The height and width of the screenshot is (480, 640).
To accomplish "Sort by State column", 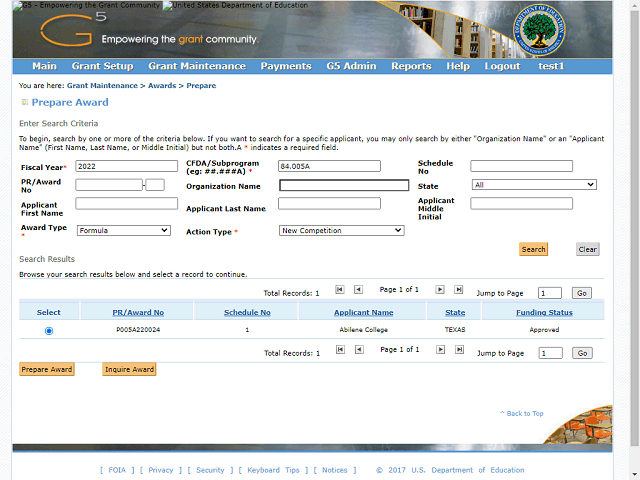I will 455,313.
